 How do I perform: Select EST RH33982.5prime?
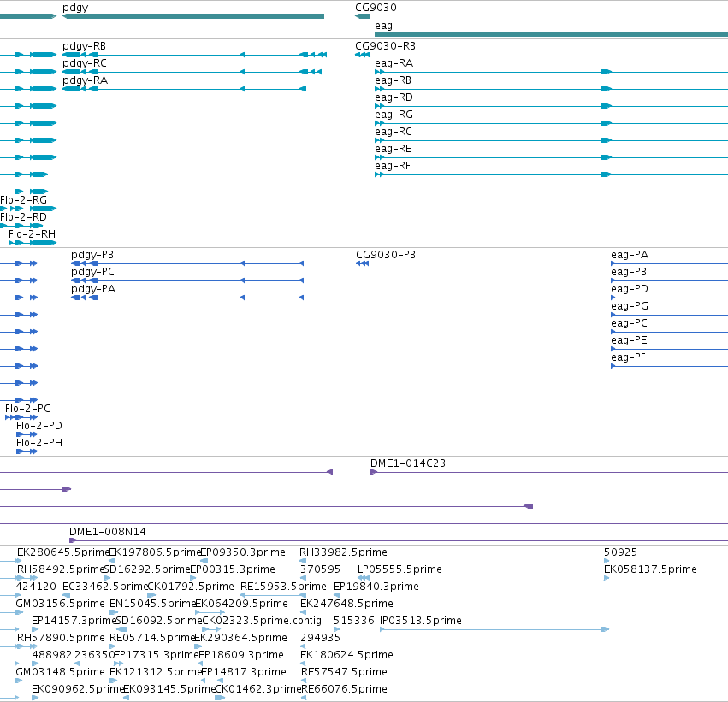click(343, 552)
